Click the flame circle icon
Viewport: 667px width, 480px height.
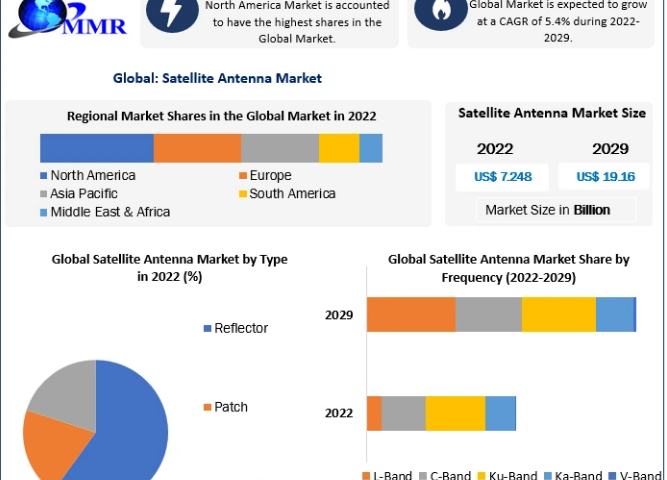[x=441, y=12]
